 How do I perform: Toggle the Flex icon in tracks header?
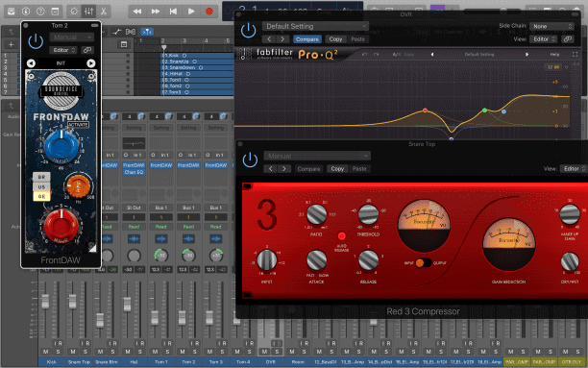pyautogui.click(x=131, y=32)
